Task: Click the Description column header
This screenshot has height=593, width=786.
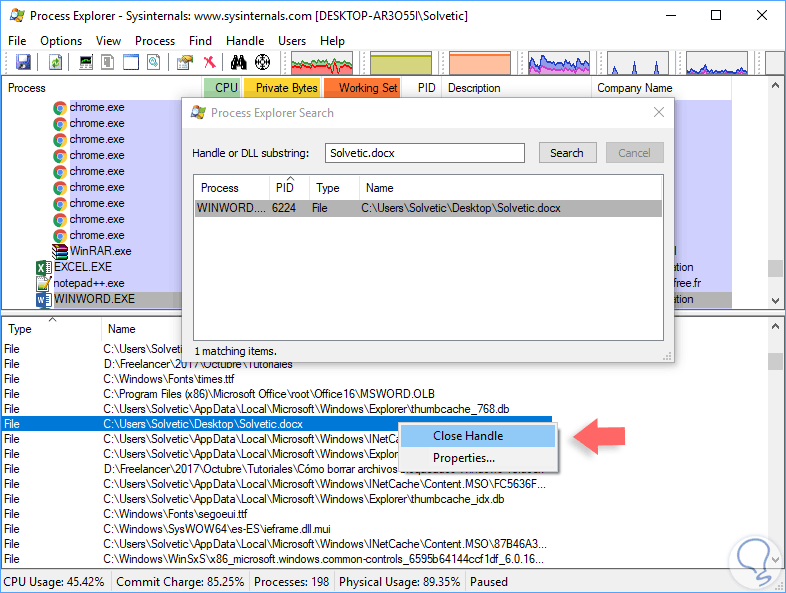Action: pyautogui.click(x=516, y=88)
